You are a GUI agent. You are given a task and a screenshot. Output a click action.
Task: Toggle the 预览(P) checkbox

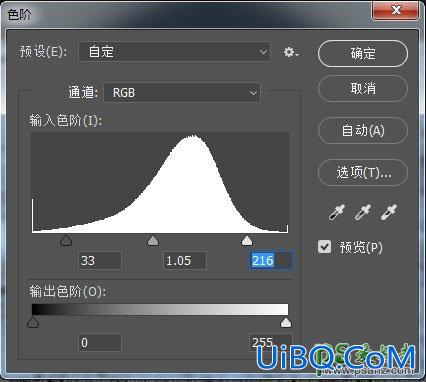(x=324, y=247)
